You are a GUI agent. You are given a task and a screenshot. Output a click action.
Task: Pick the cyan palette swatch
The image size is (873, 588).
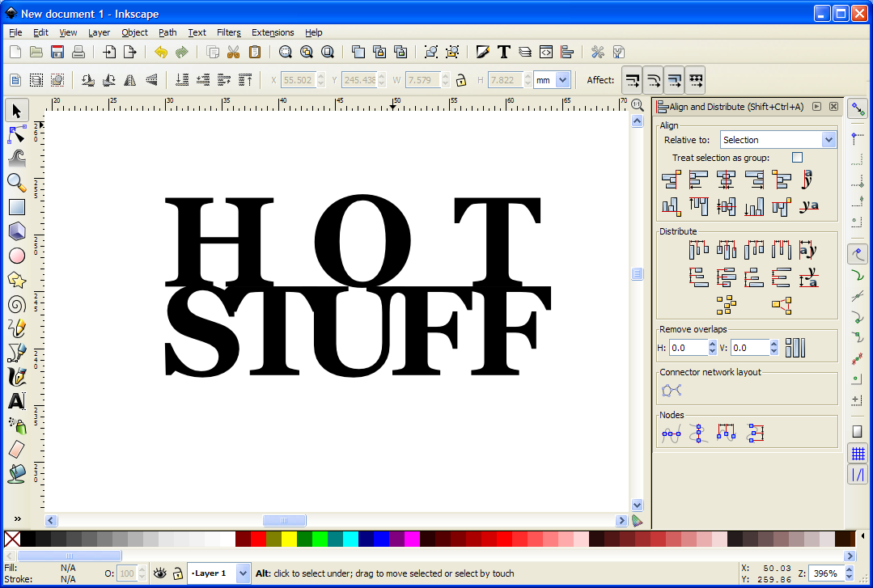pos(350,539)
